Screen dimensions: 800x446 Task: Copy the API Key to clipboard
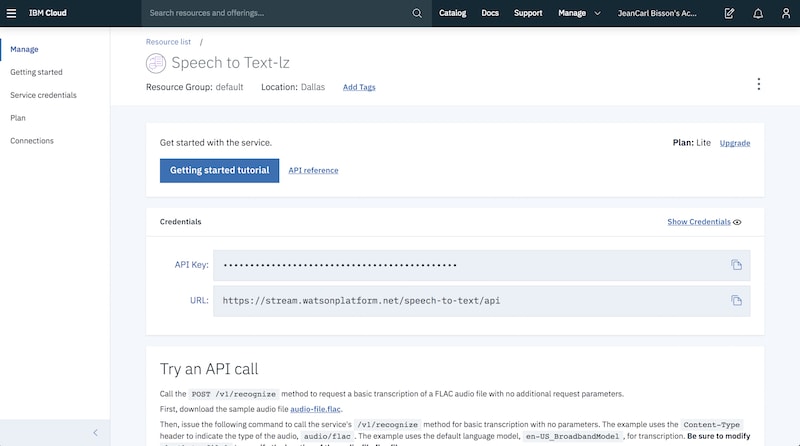[x=736, y=265]
